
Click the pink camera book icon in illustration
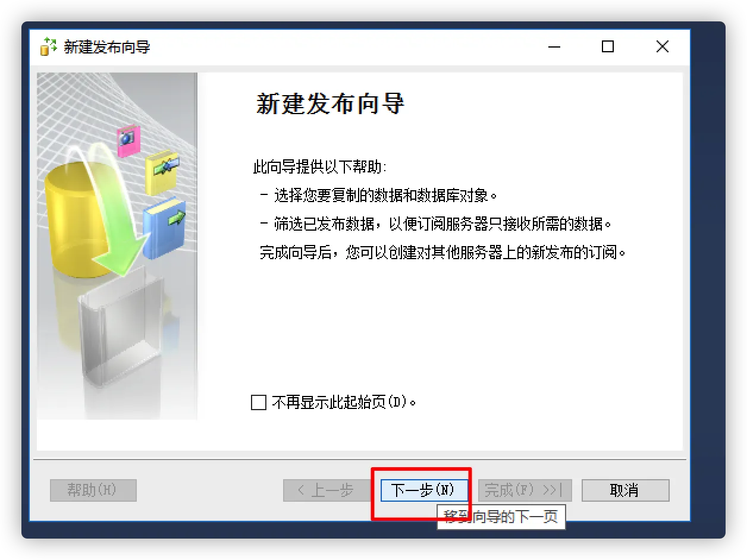coord(128,140)
